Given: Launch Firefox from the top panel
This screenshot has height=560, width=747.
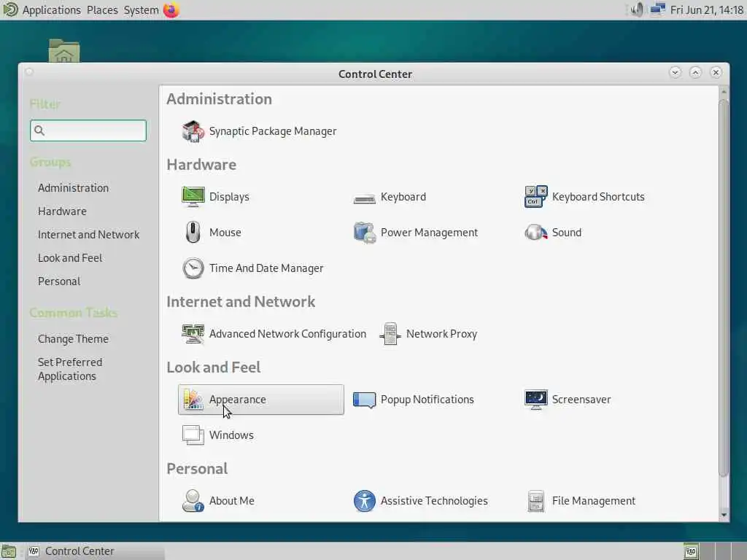Looking at the screenshot, I should click(171, 9).
